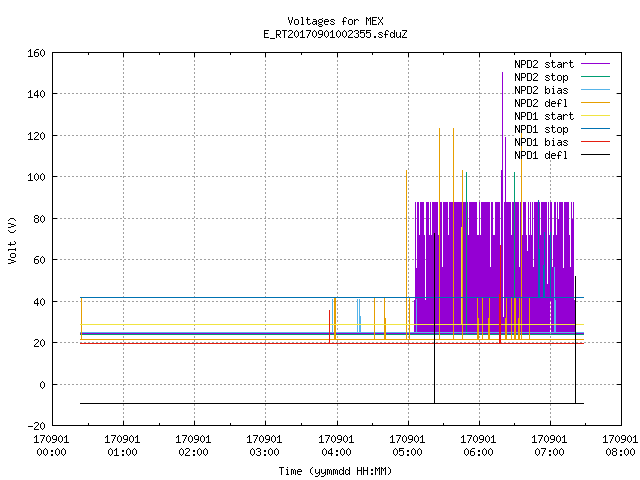Screen dimensions: 640x480
Task: Click the 140 y-axis tick value
Action: click(x=36, y=94)
